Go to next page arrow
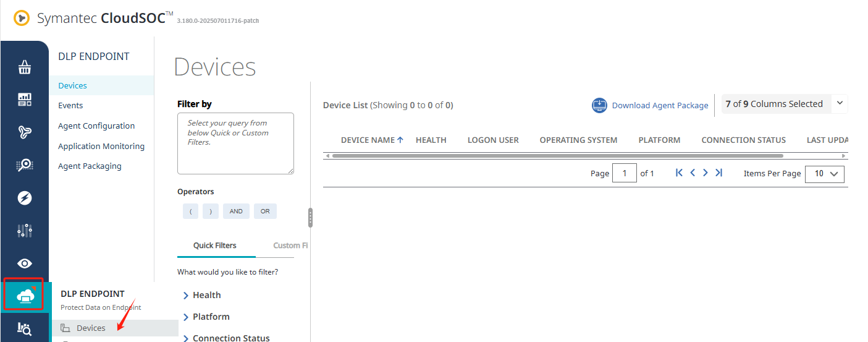The image size is (868, 342). pos(706,173)
